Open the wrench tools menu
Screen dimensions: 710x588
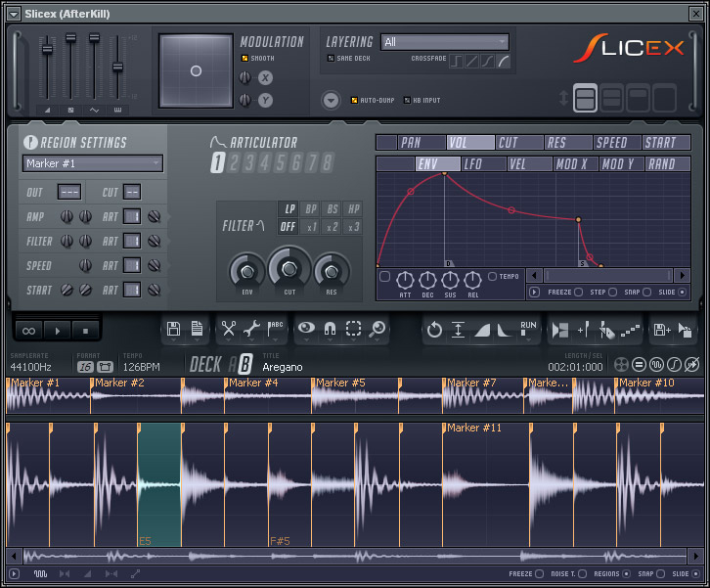pyautogui.click(x=251, y=329)
